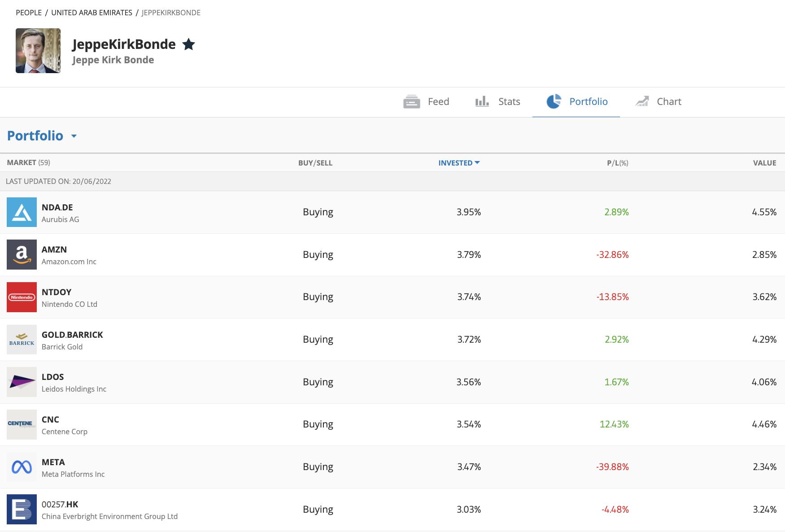
Task: Open the Feed tab icon
Action: tap(411, 102)
